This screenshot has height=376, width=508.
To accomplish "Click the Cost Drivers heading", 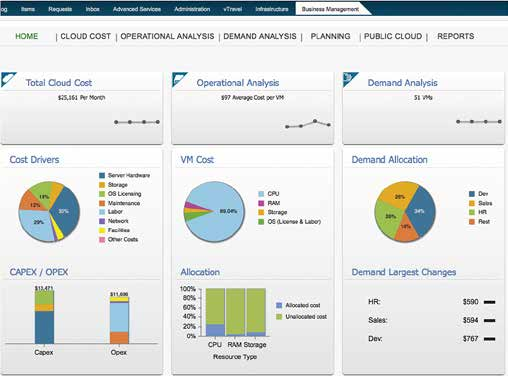I will coord(34,160).
